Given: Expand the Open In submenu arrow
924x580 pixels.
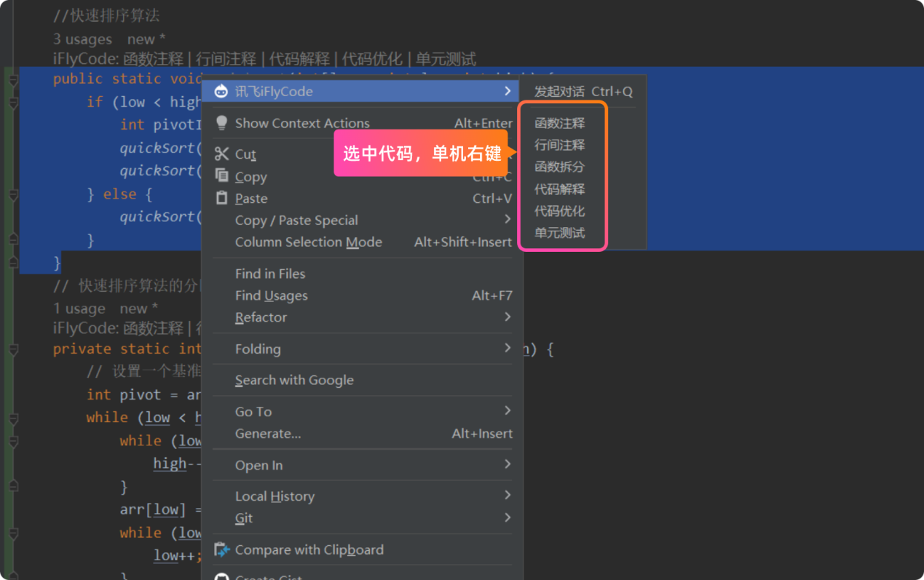Looking at the screenshot, I should point(508,464).
